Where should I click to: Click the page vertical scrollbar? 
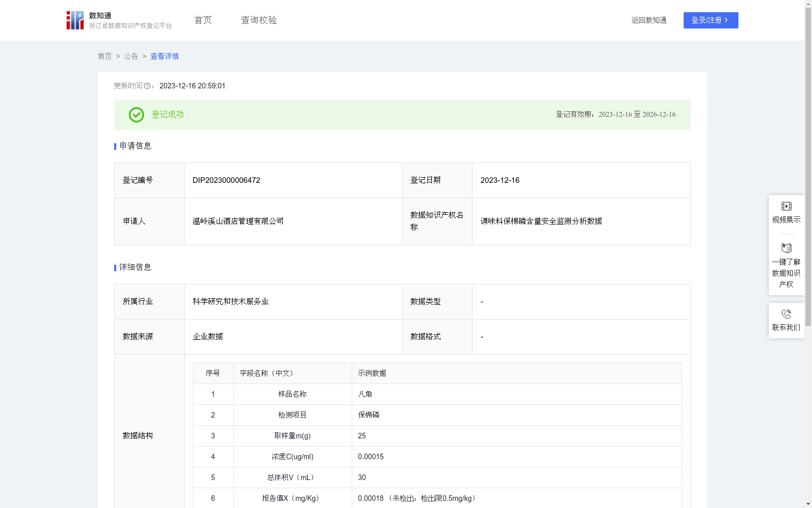coord(808,167)
